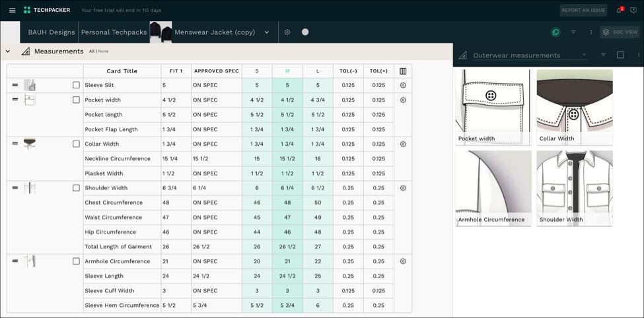Open library panel three-dot menu
The image size is (644, 318).
tap(639, 55)
